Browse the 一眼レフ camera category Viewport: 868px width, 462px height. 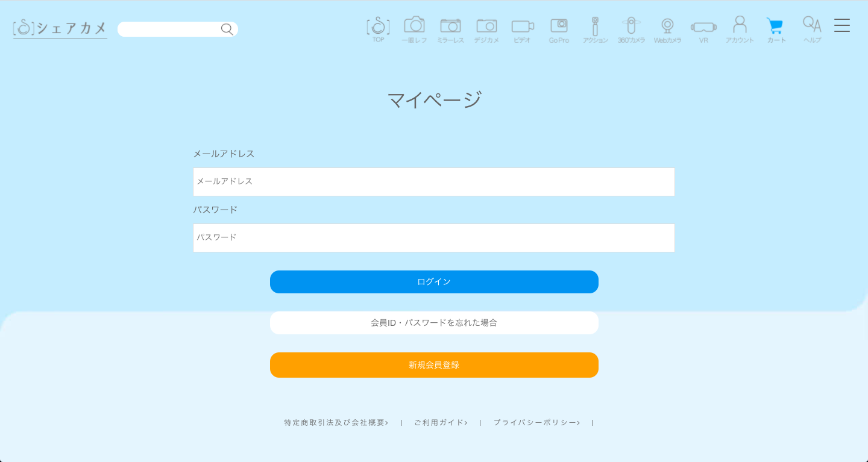(x=414, y=30)
